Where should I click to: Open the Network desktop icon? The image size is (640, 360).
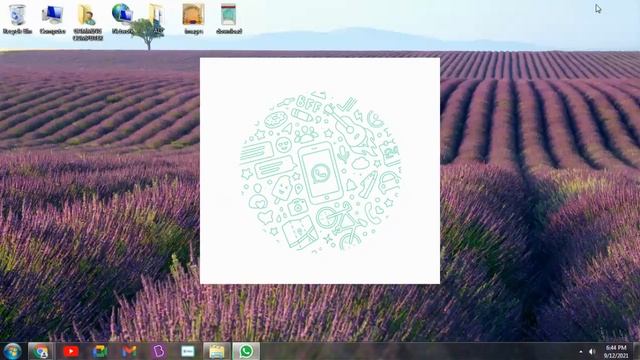point(122,19)
